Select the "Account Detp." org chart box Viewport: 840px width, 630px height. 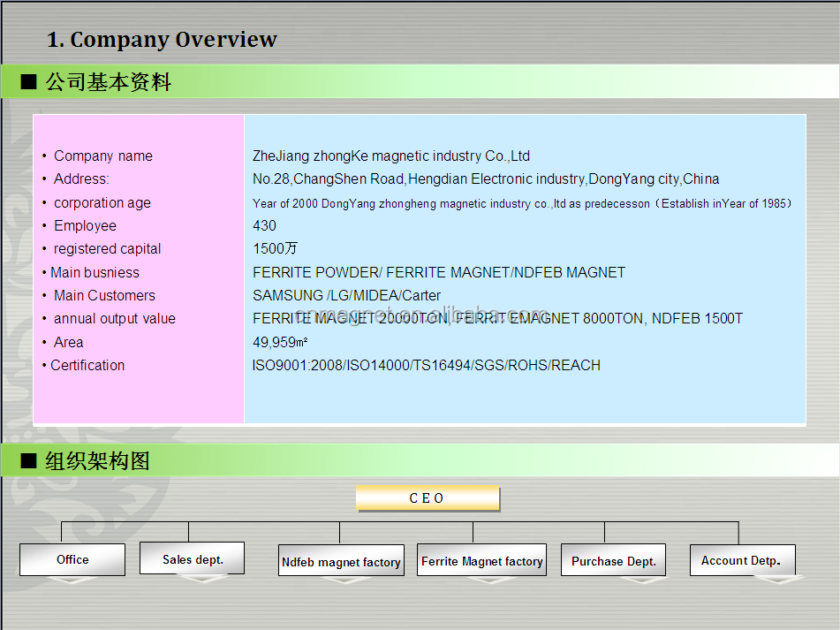click(x=743, y=560)
